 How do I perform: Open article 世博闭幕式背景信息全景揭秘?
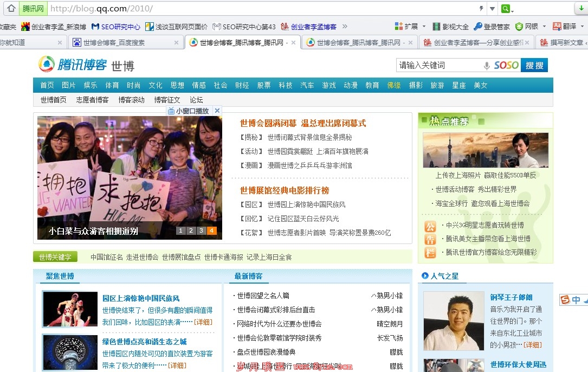pos(309,137)
